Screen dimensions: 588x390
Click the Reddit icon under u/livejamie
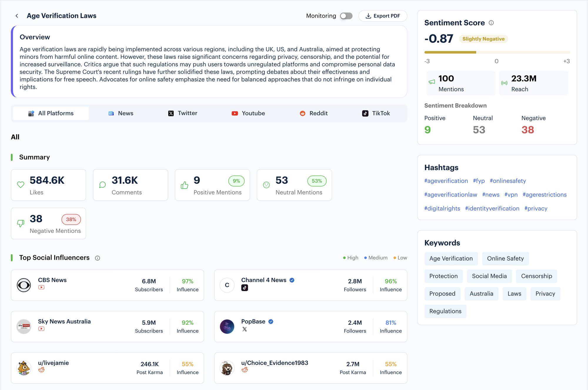[41, 370]
